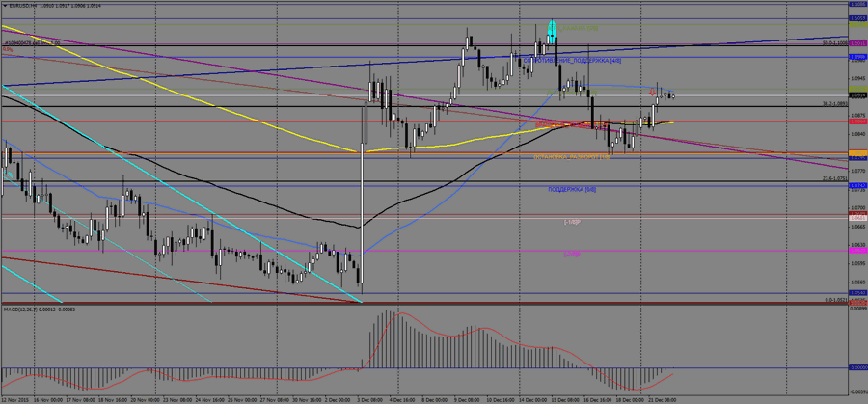Click the 21 Dec 08:00 time label

pos(661,399)
